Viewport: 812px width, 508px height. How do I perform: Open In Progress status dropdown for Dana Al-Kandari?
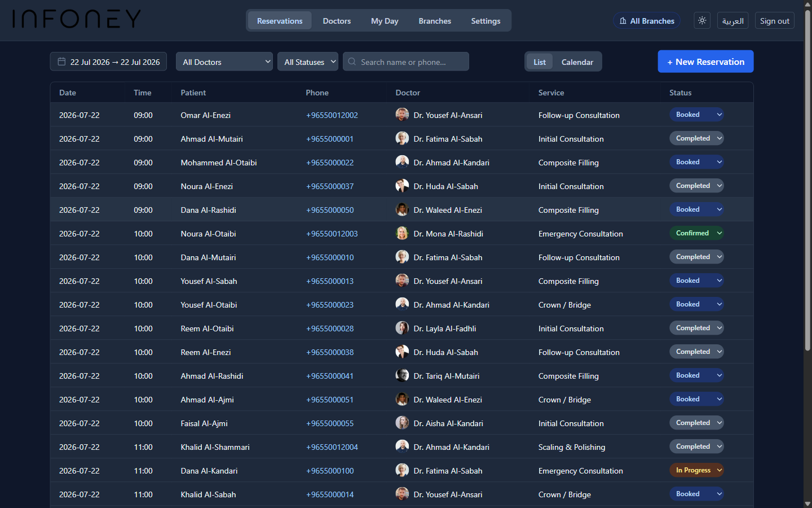(x=696, y=470)
